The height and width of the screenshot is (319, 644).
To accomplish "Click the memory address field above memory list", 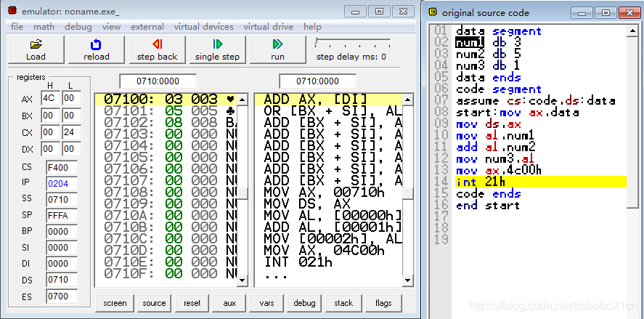I will coord(158,81).
